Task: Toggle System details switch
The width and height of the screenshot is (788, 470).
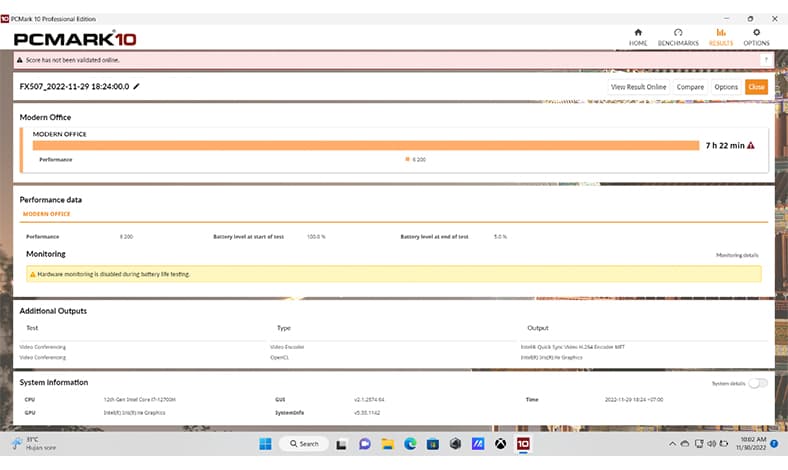Action: (758, 384)
